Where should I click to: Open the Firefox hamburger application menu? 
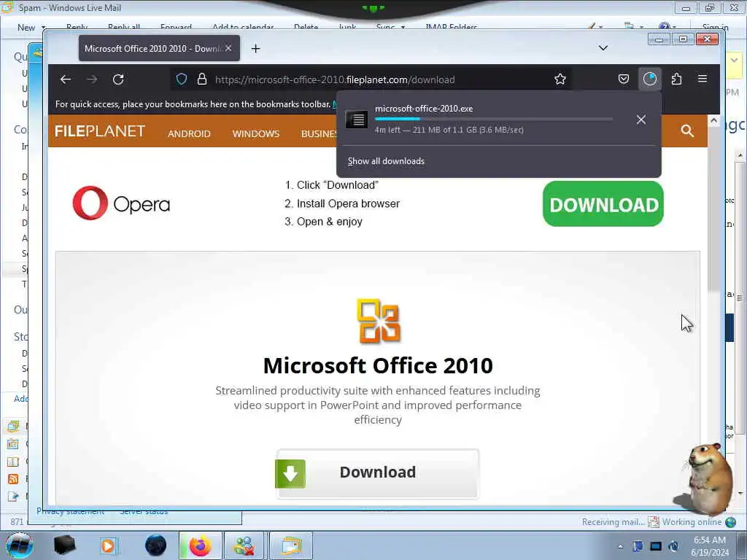[703, 79]
